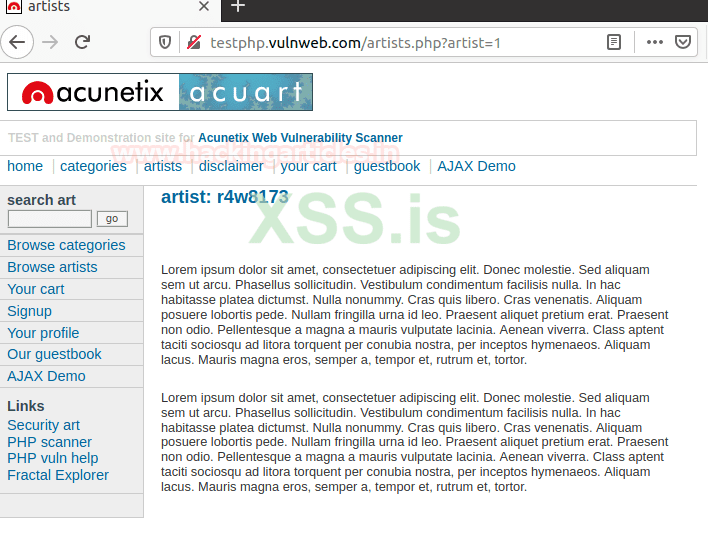Image resolution: width=708 pixels, height=534 pixels.
Task: Click the 'Links' sidebar heading
Action: 26,406
